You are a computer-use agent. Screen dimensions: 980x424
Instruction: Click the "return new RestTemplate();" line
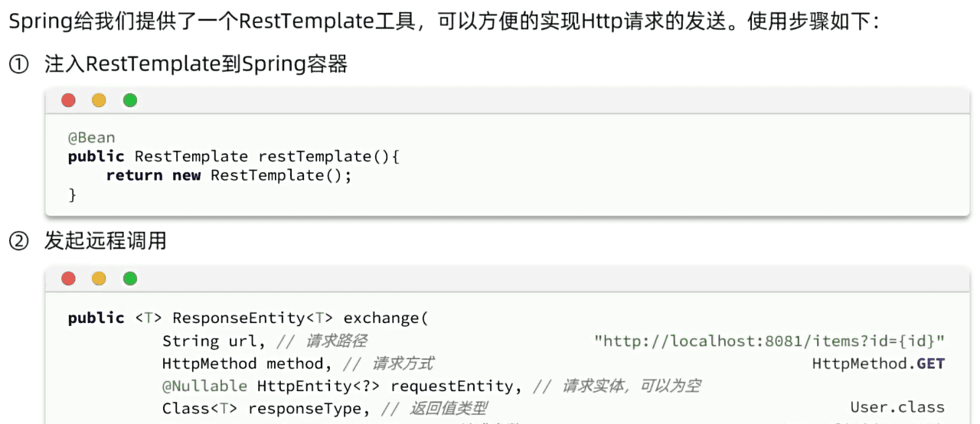pyautogui.click(x=229, y=175)
